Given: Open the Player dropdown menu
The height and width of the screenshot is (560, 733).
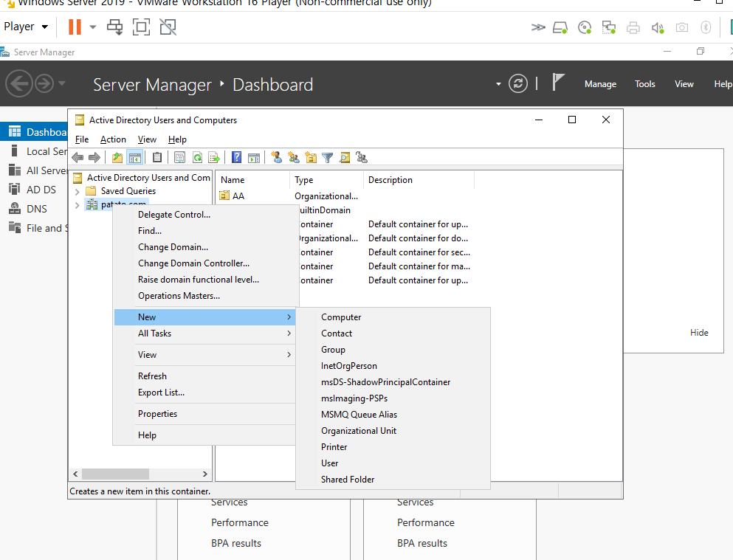Looking at the screenshot, I should 26,27.
